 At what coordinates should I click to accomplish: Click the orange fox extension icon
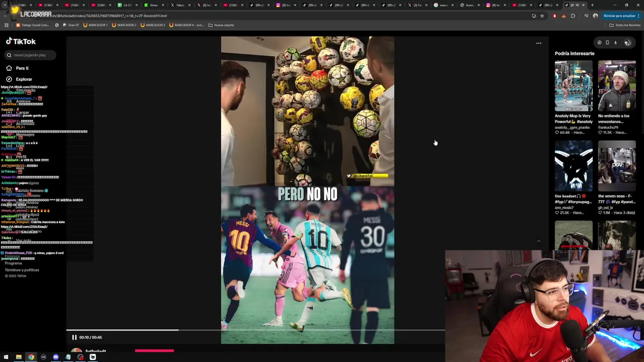[x=563, y=16]
